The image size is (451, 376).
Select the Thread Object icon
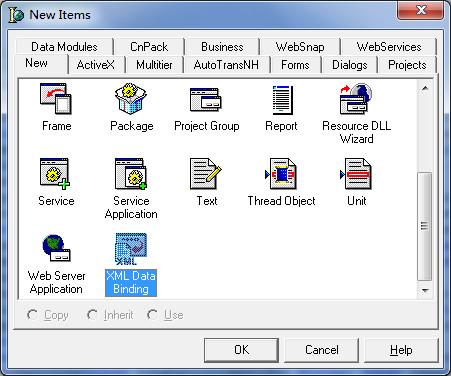click(281, 174)
